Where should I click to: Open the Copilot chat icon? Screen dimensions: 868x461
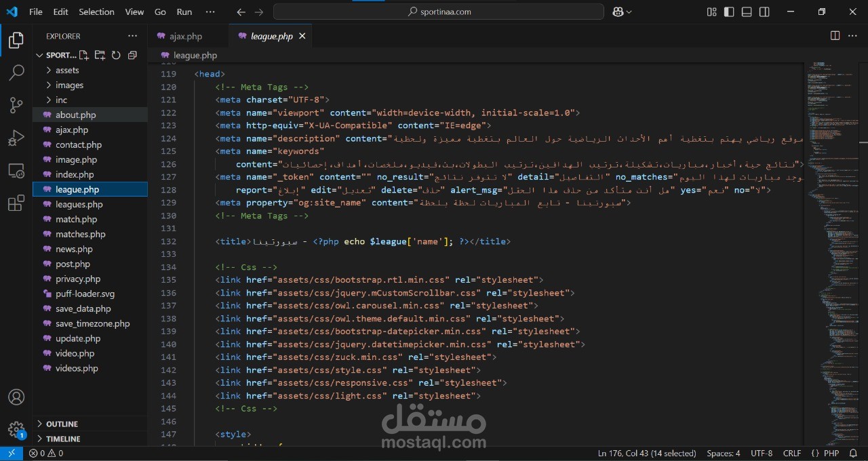point(618,12)
